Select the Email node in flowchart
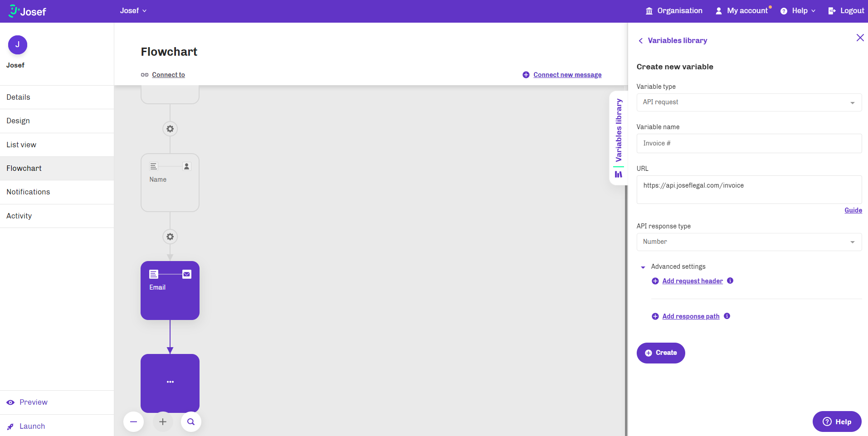Viewport: 868px width, 436px height. coord(170,291)
